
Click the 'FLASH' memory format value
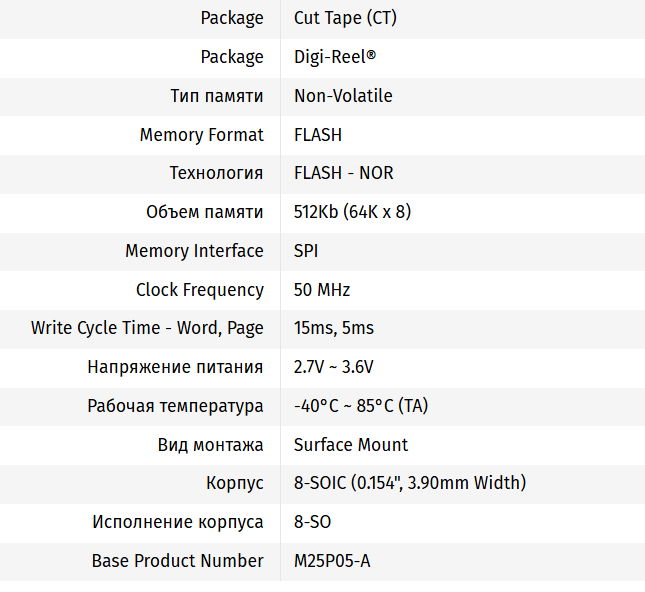pyautogui.click(x=318, y=135)
